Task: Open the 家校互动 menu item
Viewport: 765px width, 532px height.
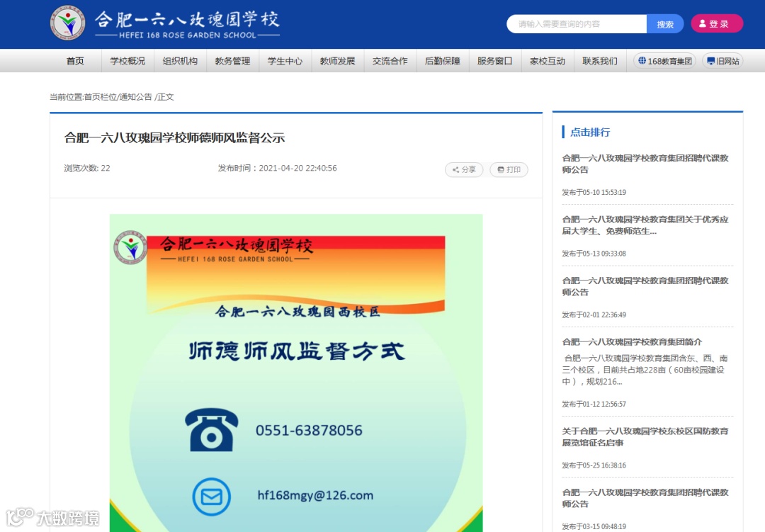Action: [548, 61]
